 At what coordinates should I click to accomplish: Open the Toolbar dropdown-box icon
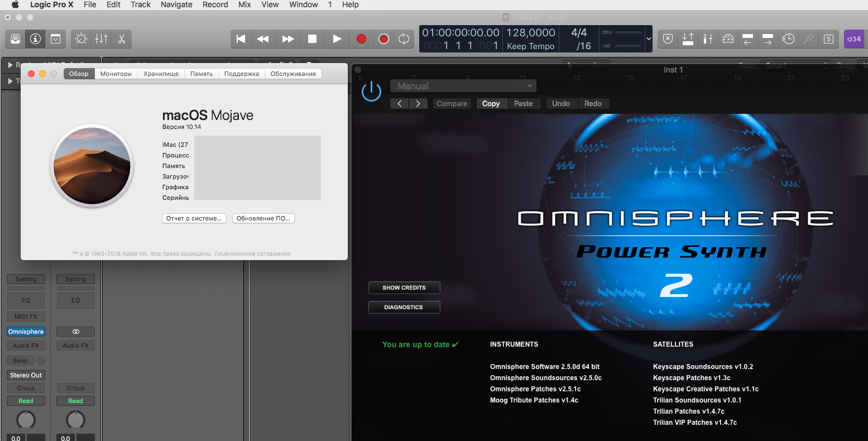(55, 39)
